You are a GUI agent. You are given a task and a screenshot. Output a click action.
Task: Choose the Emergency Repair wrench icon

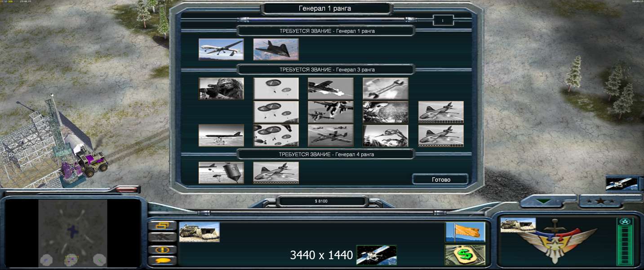click(x=386, y=89)
